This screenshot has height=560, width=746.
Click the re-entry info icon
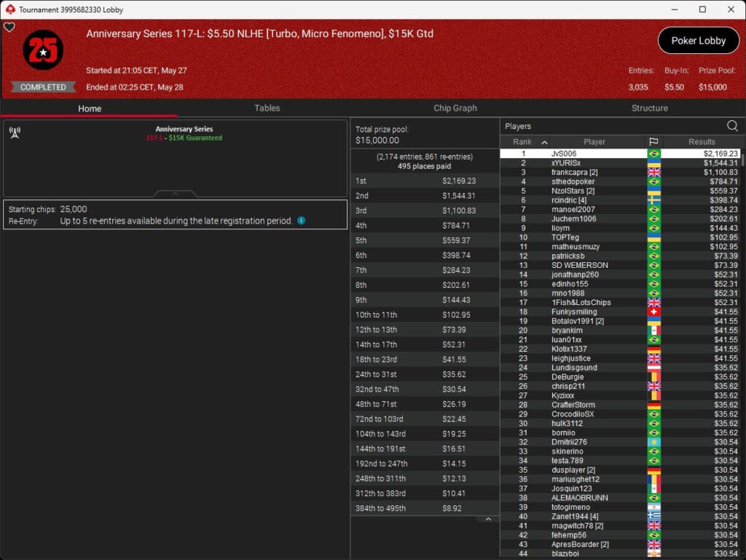[301, 221]
